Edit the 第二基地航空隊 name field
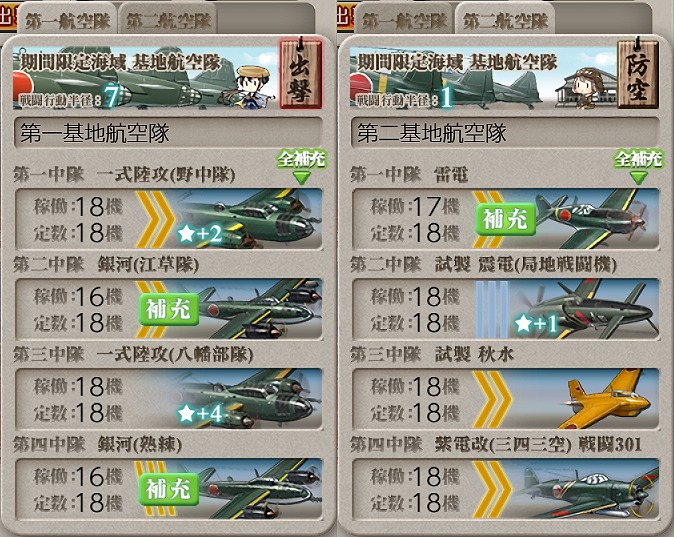Viewport: 674px width, 537px height. point(506,132)
